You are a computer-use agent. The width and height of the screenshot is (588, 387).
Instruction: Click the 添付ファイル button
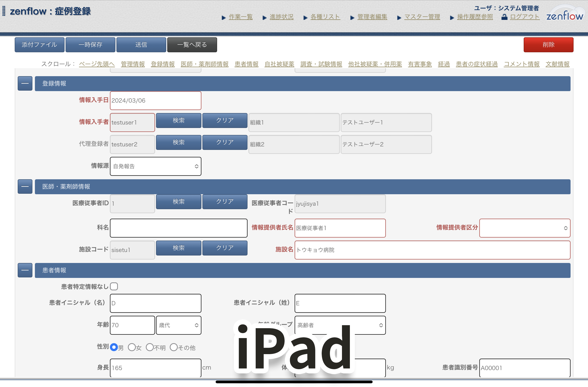(x=40, y=45)
